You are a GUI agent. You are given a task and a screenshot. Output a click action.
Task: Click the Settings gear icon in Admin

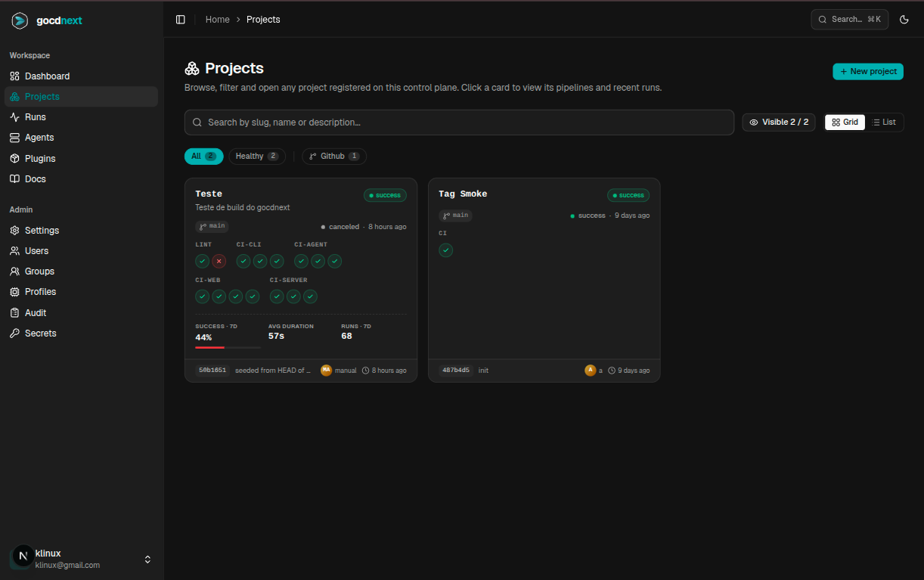tap(14, 231)
